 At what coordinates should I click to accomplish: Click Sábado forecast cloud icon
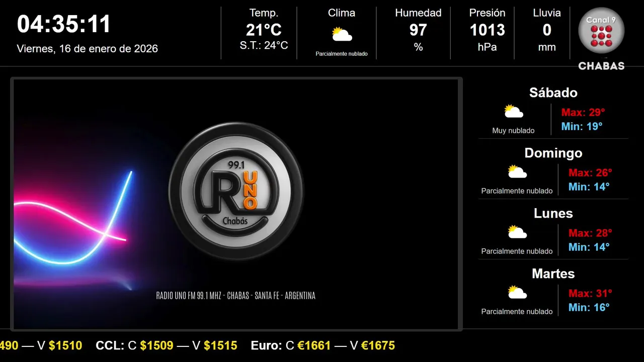pos(514,112)
